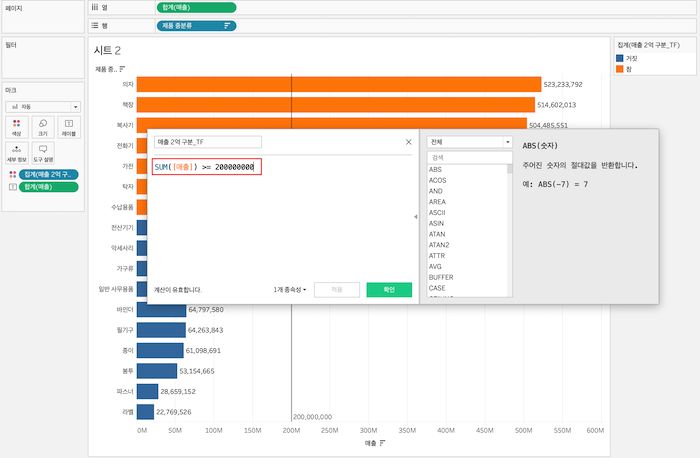700x458 pixels.
Task: Click the 책장 bar in the chart
Action: click(336, 105)
